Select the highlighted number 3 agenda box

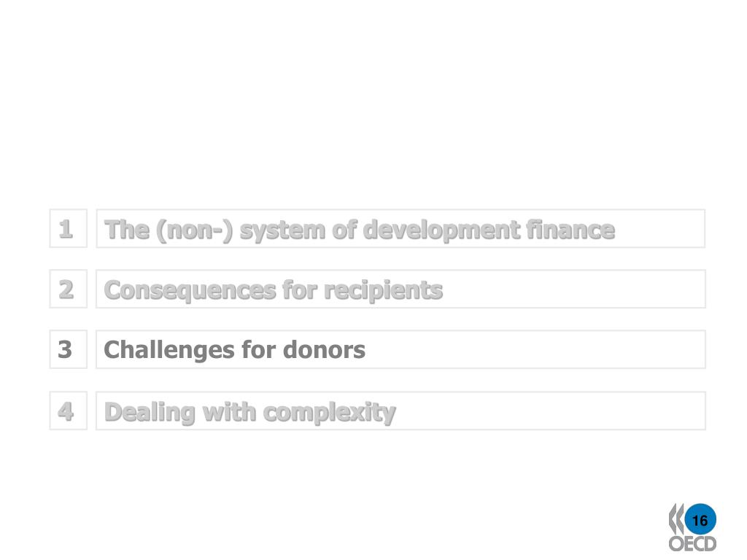[x=68, y=349]
